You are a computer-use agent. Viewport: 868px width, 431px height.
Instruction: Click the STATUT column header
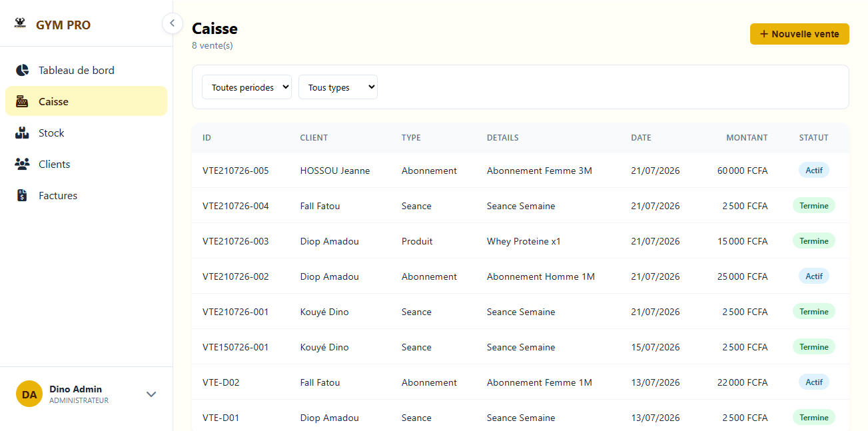[813, 138]
